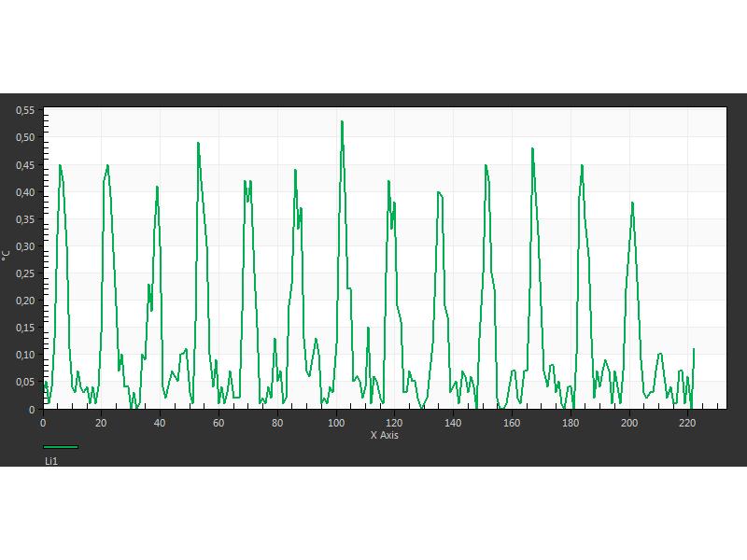Click the 0,55 y-axis tick label
This screenshot has height=560, width=747.
pos(25,110)
